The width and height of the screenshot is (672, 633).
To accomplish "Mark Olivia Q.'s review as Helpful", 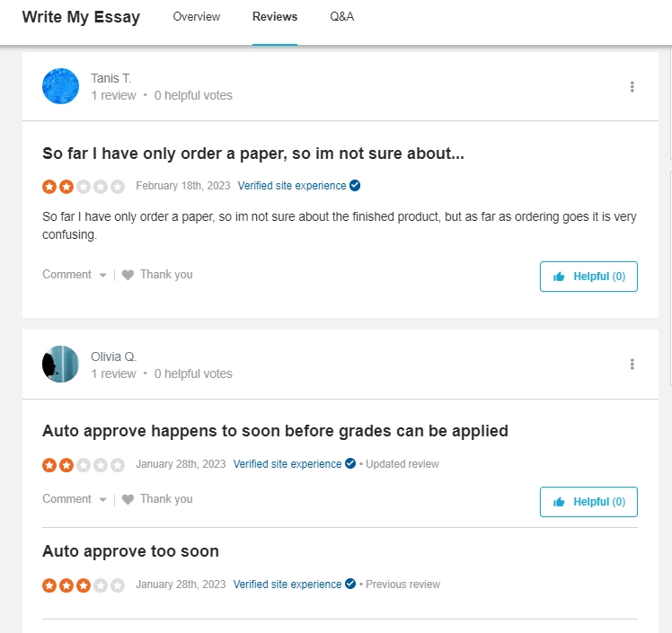I will [x=588, y=502].
